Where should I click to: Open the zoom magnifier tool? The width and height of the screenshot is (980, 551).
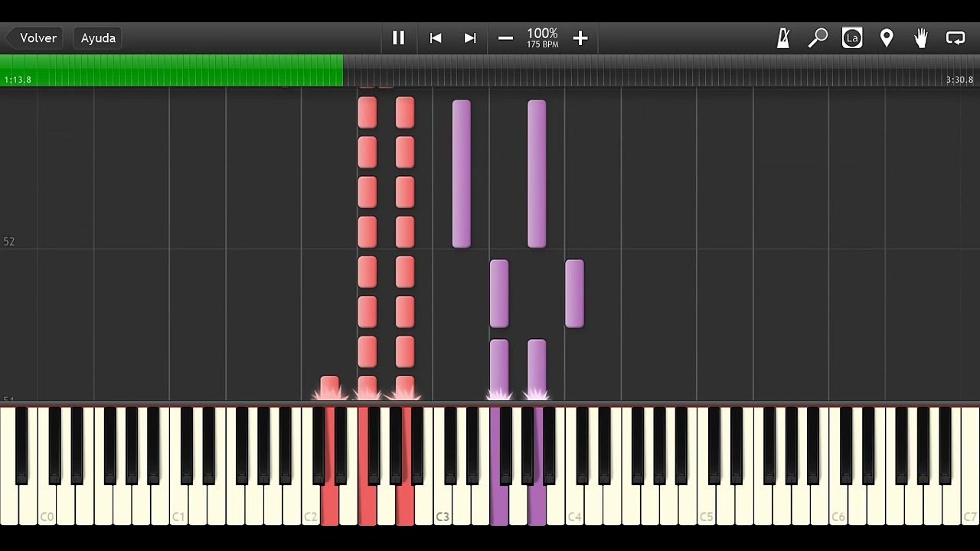[x=818, y=38]
